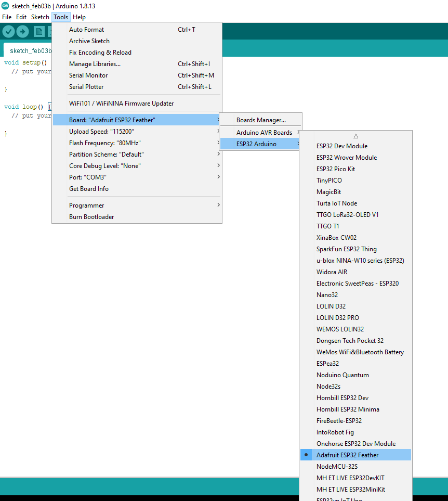Expand Partition Scheme: "Default" submenu
Viewport: 448px width, 501px height.
pos(137,155)
